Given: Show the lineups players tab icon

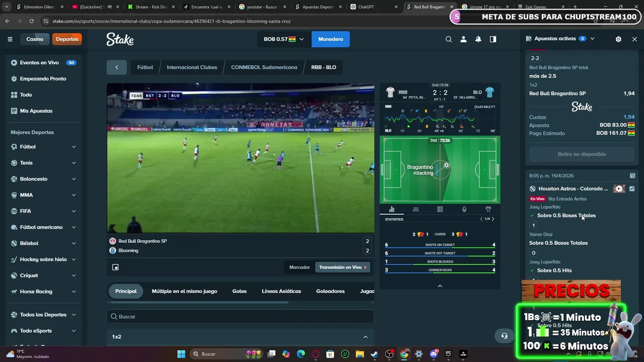Looking at the screenshot, I should pos(416,209).
